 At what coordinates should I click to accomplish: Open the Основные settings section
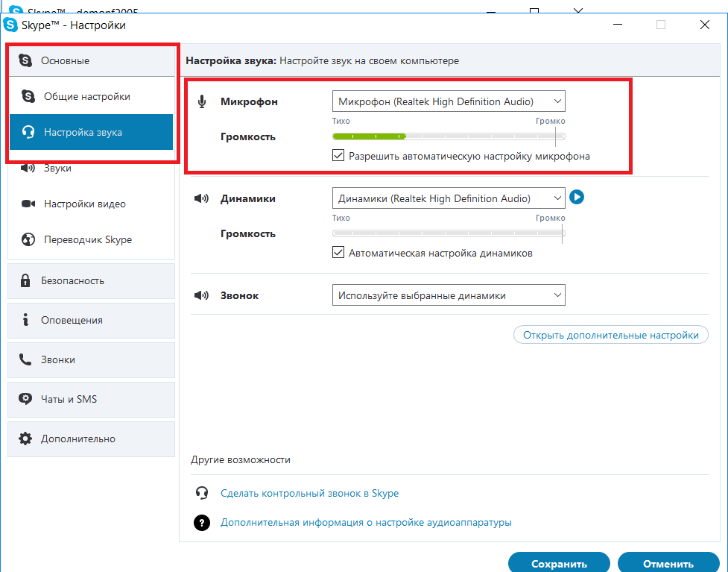91,61
